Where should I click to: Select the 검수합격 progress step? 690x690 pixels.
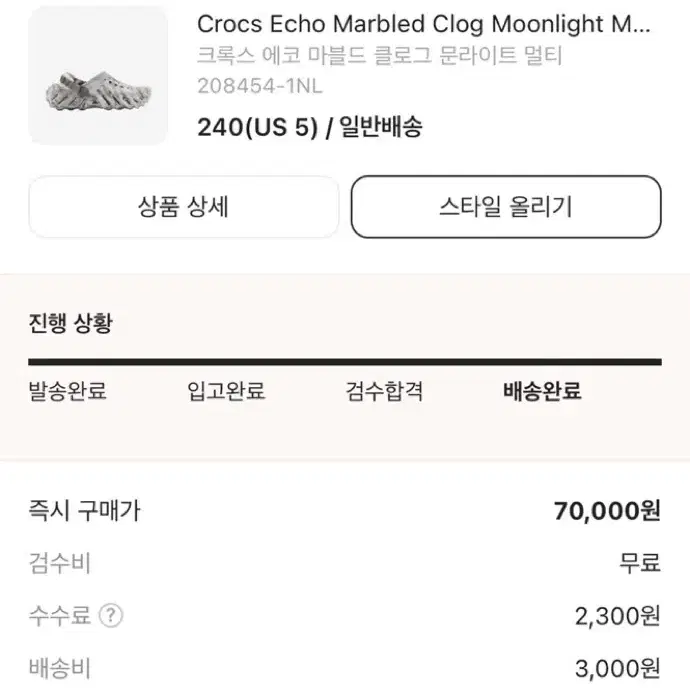pos(384,391)
